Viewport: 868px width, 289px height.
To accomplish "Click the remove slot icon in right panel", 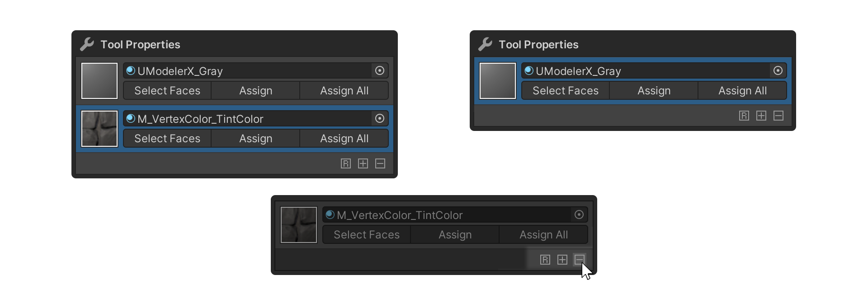I will [x=778, y=116].
